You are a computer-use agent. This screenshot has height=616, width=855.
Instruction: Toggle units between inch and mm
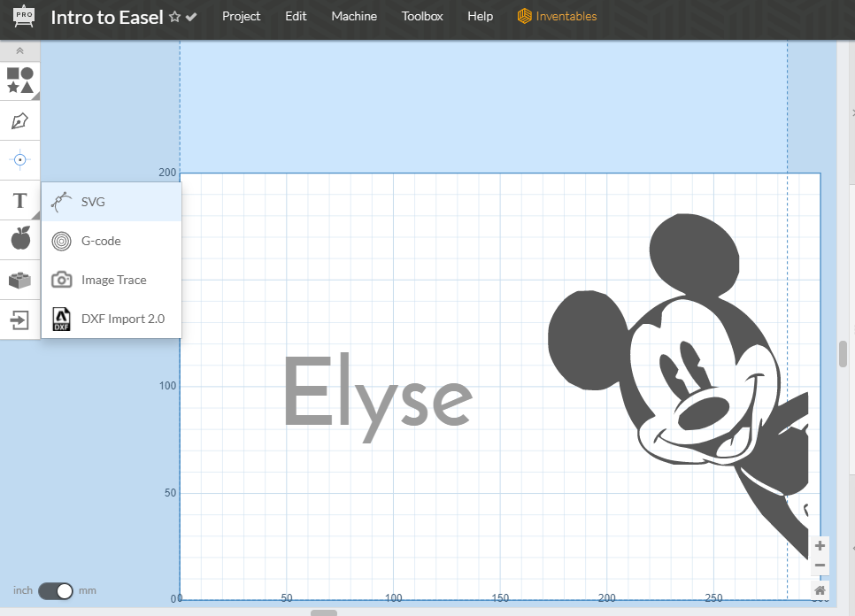[56, 591]
